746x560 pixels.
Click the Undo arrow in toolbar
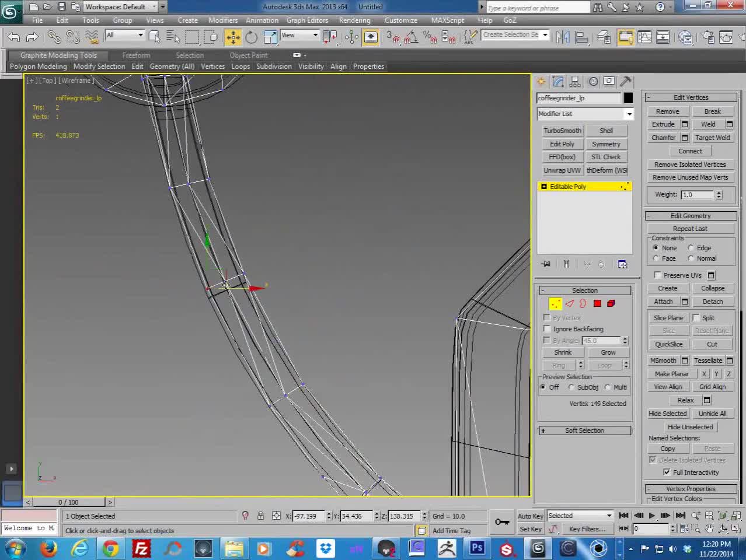click(13, 37)
